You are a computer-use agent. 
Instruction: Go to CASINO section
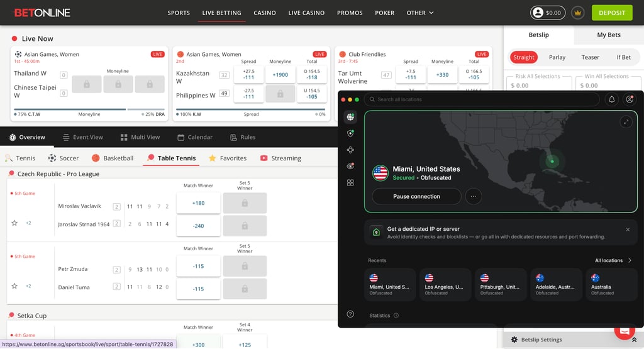[x=265, y=13]
